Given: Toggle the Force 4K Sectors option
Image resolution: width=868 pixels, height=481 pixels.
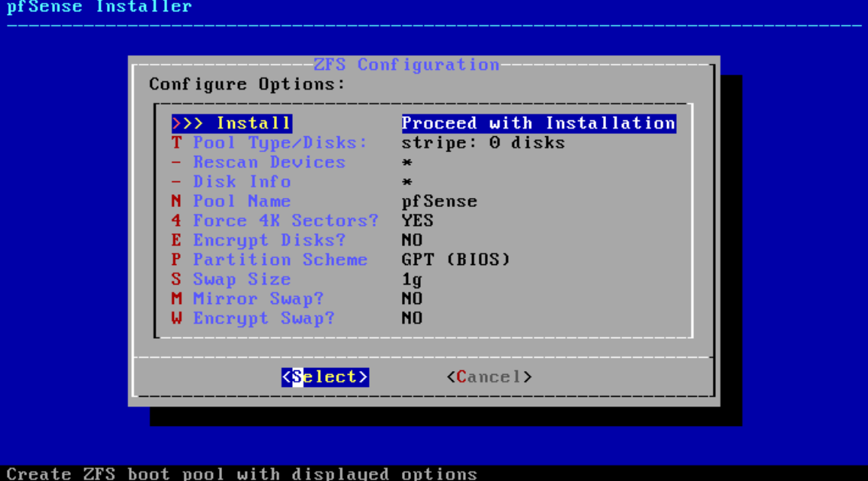Looking at the screenshot, I should click(285, 221).
